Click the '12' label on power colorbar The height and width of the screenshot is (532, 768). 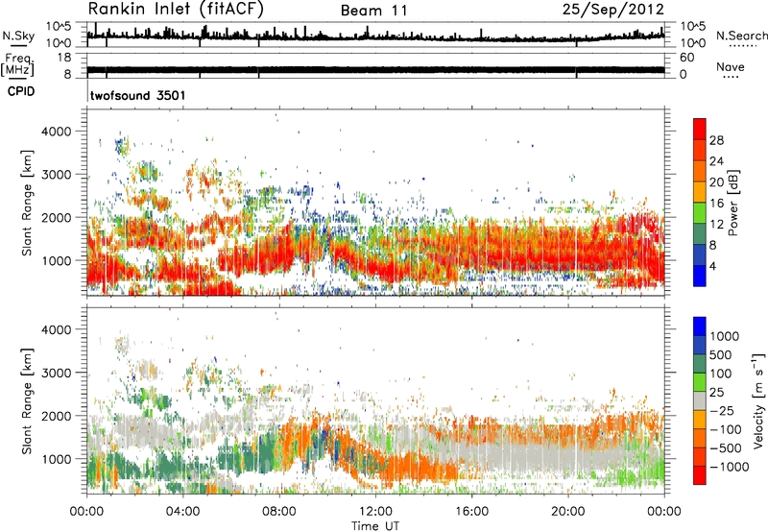point(716,225)
